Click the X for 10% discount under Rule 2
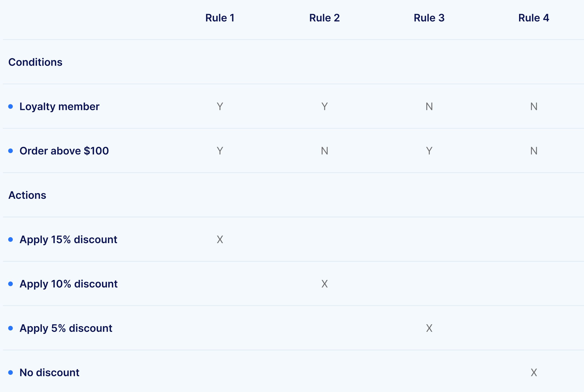 tap(325, 284)
